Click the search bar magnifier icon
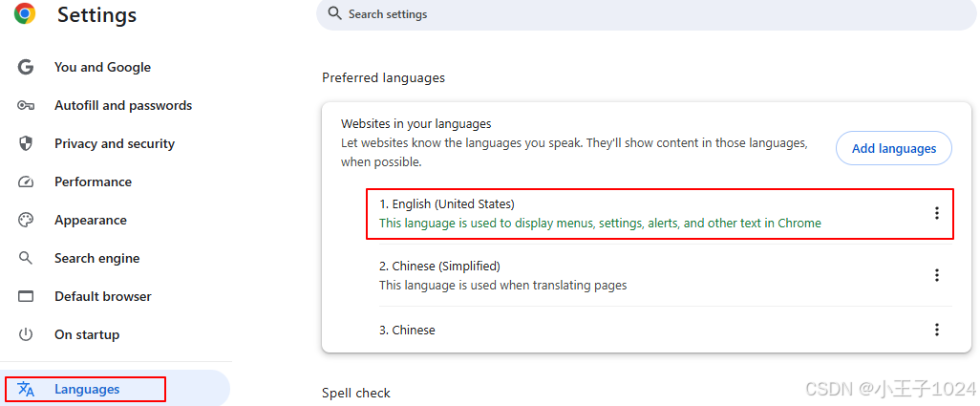This screenshot has width=980, height=406. [335, 13]
